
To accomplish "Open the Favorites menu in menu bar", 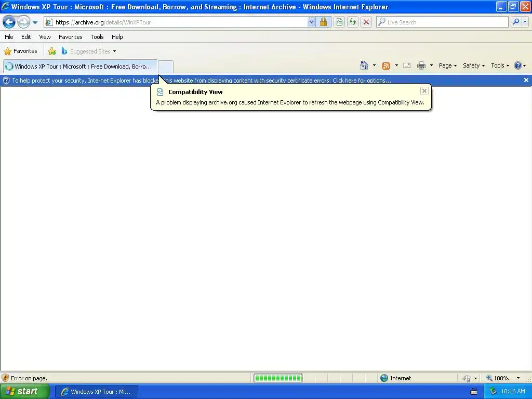I will click(x=71, y=37).
